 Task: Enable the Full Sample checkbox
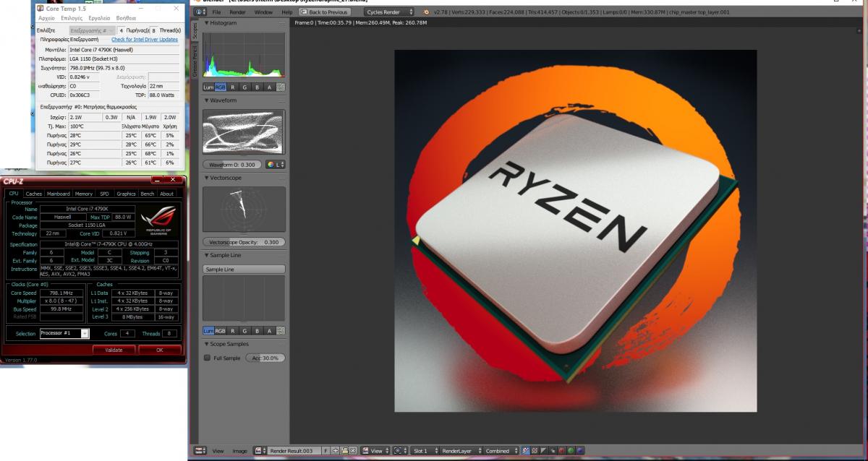tap(208, 358)
